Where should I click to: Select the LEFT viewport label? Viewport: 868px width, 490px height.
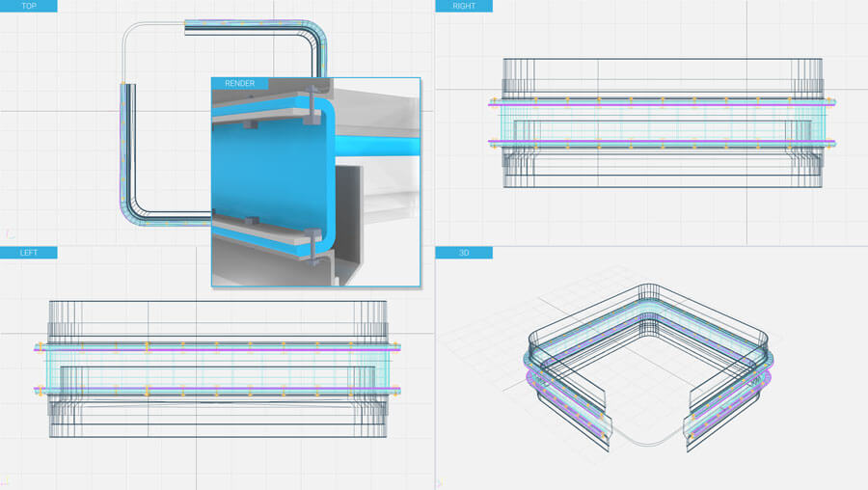click(28, 253)
